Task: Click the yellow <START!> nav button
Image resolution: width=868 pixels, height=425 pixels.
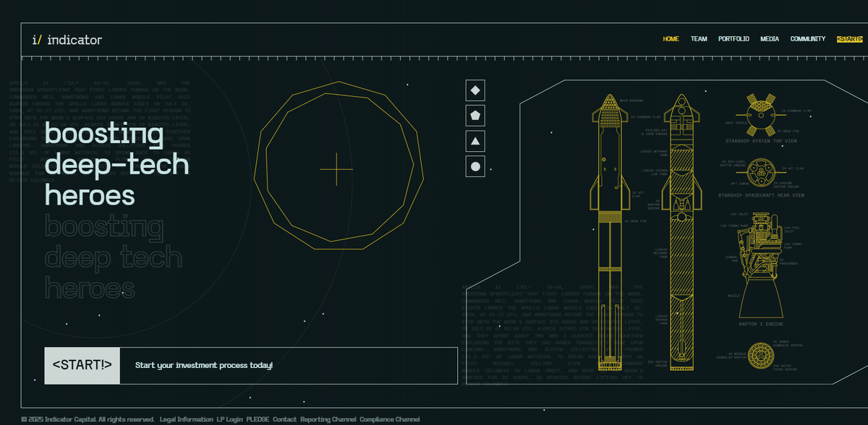Action: coord(849,39)
